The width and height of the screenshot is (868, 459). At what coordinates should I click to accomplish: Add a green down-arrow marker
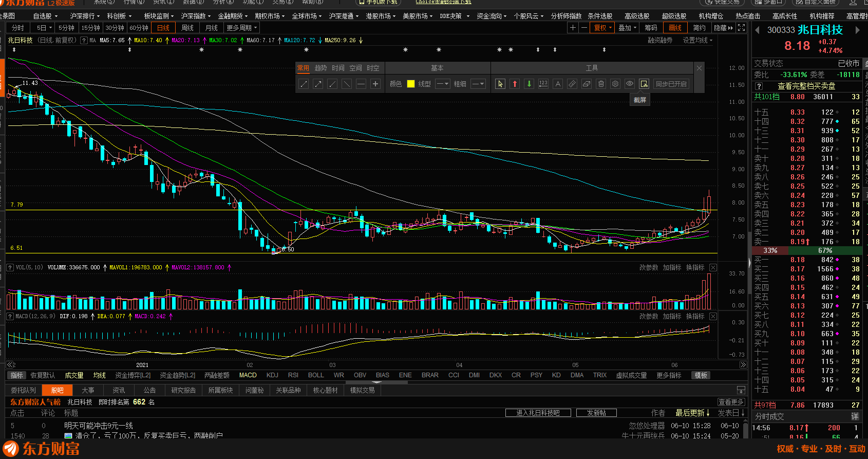pyautogui.click(x=529, y=84)
